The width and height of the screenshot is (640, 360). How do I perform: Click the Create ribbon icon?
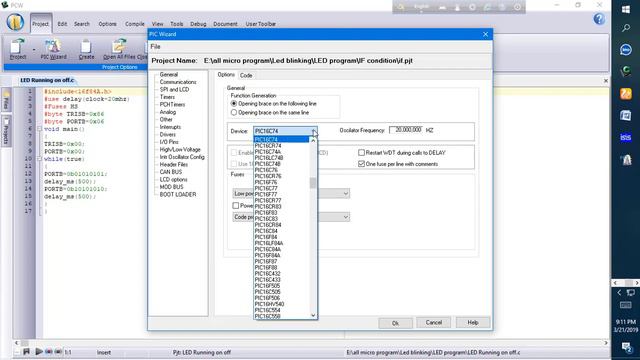(x=86, y=49)
